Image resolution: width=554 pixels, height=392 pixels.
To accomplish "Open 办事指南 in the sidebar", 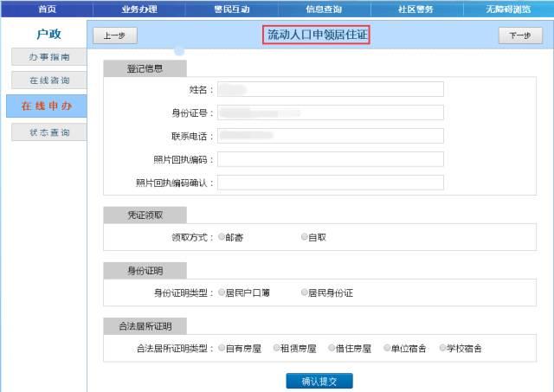I will [x=49, y=57].
